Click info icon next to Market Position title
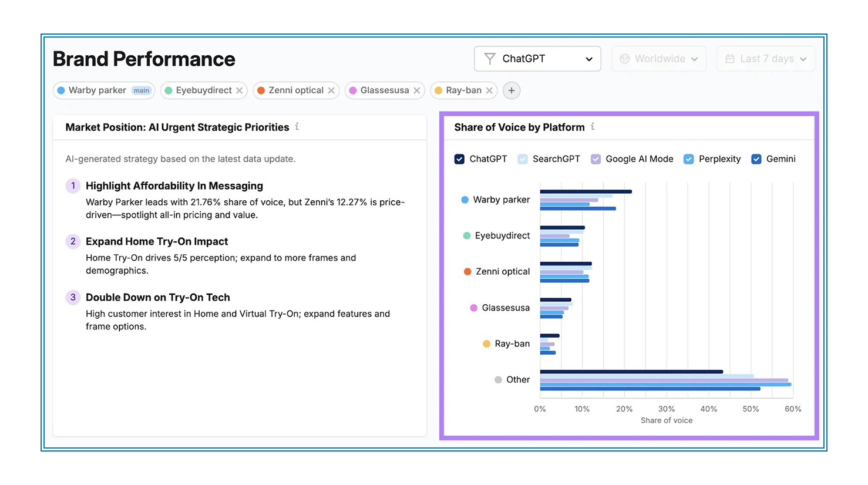 (297, 126)
